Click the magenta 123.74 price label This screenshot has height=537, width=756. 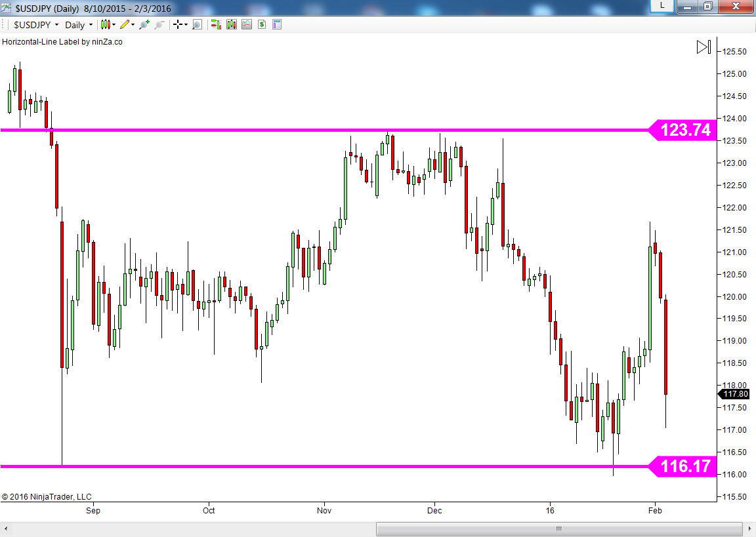click(682, 130)
